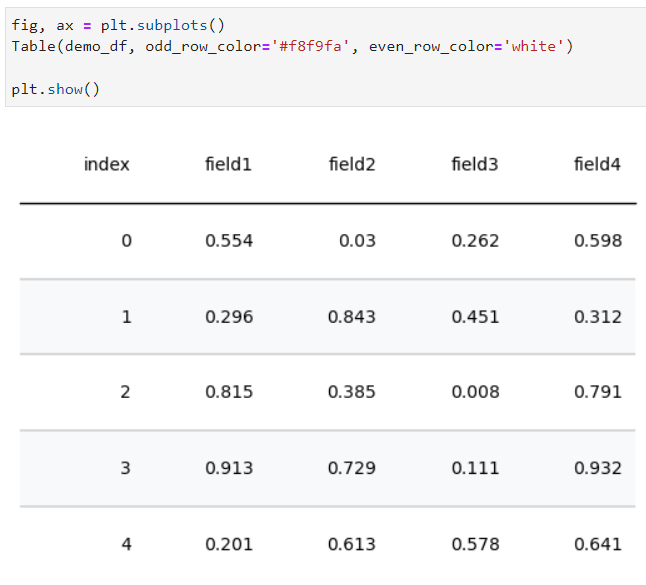646x585 pixels.
Task: Select cell value 0.451 in field3
Action: 475,317
